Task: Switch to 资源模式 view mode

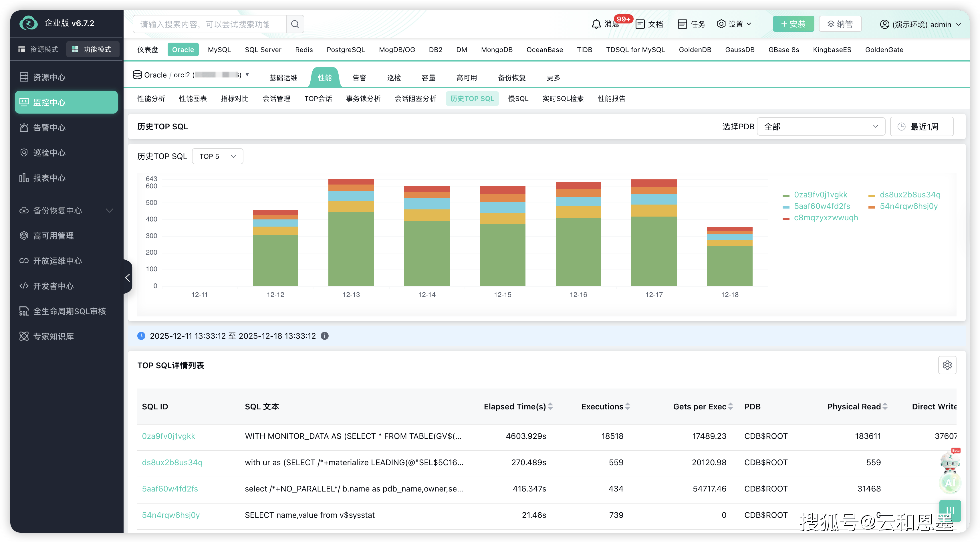Action: click(x=38, y=49)
